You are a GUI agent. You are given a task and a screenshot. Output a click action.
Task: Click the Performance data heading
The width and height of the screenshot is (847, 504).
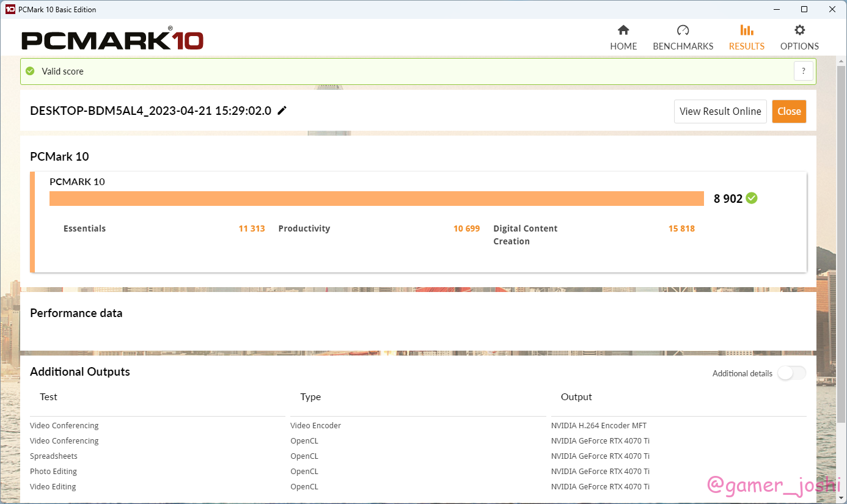(76, 313)
